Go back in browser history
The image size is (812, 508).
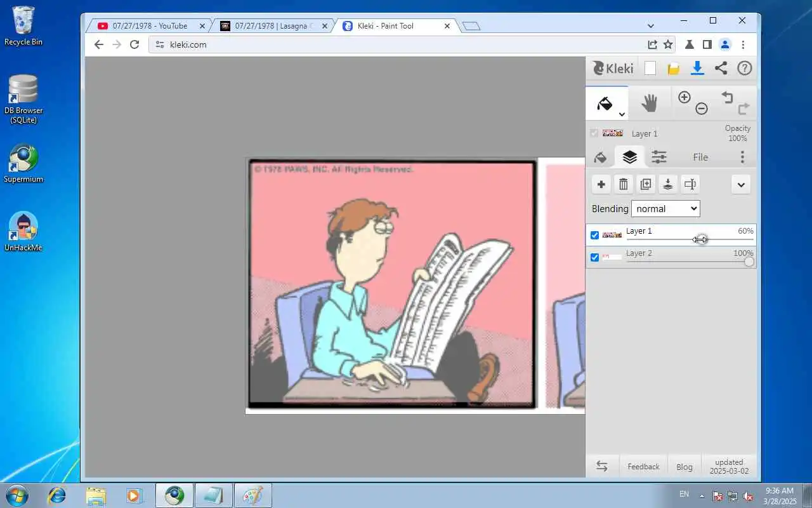coord(98,44)
